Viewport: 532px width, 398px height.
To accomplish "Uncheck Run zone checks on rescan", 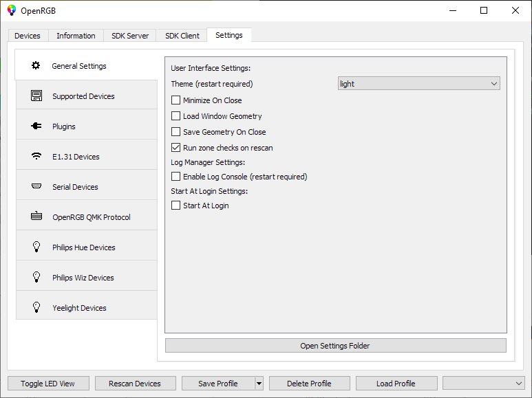I will 176,148.
